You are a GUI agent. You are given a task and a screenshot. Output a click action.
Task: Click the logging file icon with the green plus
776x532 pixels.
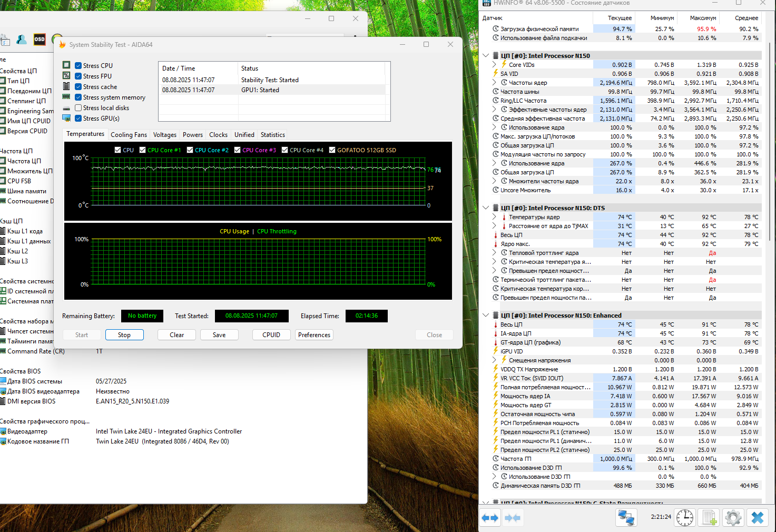coord(709,518)
